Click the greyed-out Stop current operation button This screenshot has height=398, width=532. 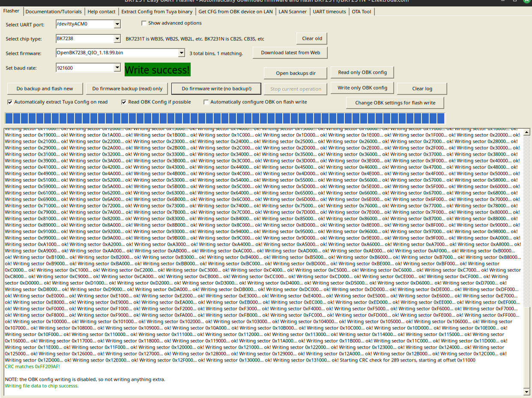click(x=296, y=89)
